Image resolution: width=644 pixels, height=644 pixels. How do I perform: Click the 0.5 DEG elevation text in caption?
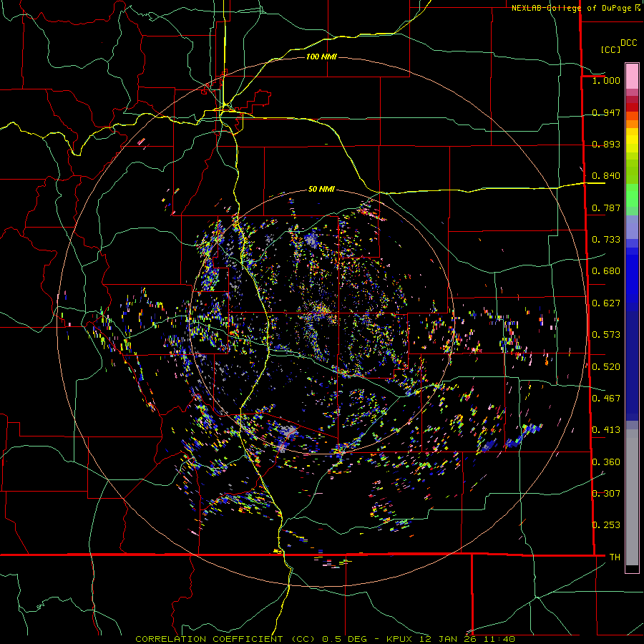[x=345, y=639]
